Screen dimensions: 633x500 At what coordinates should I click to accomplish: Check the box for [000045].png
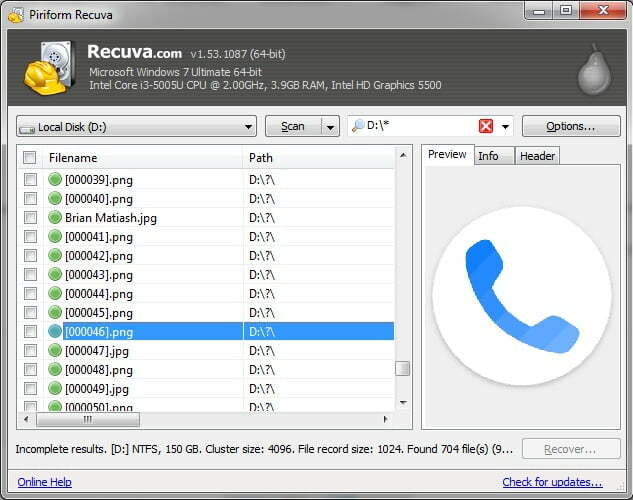(30, 312)
